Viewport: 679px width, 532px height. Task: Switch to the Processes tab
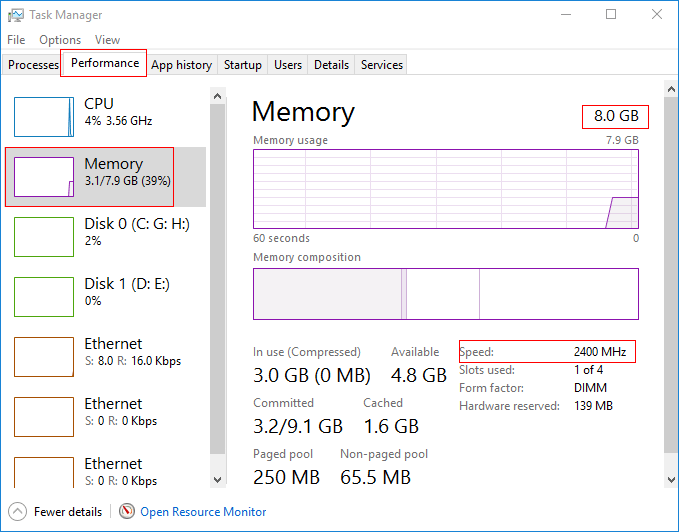33,64
